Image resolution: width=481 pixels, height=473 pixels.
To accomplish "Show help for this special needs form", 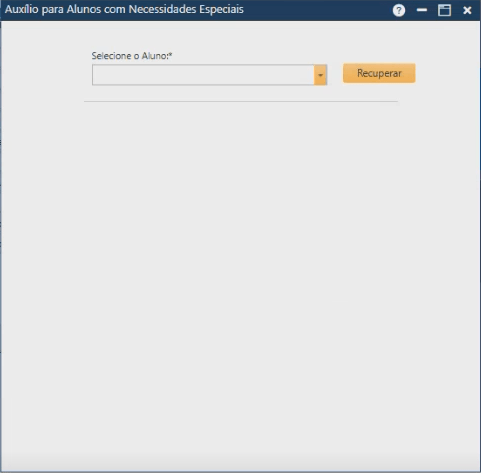I will point(399,10).
